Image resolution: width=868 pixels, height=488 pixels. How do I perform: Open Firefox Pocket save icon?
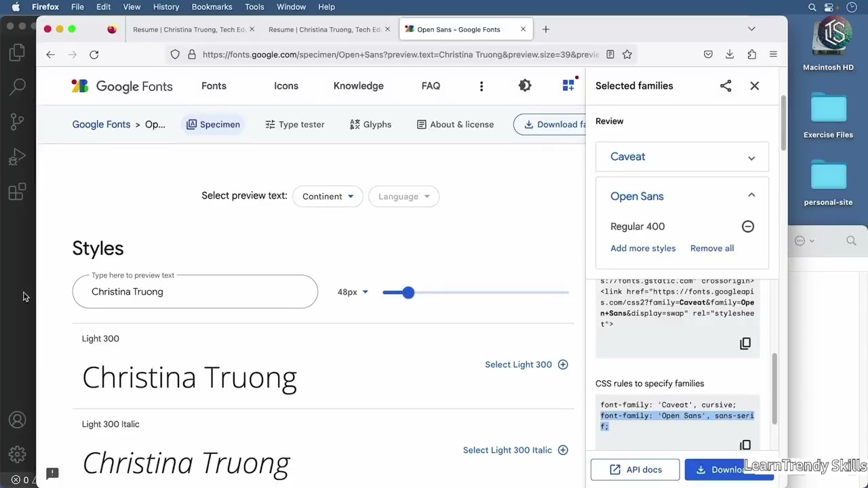point(708,54)
